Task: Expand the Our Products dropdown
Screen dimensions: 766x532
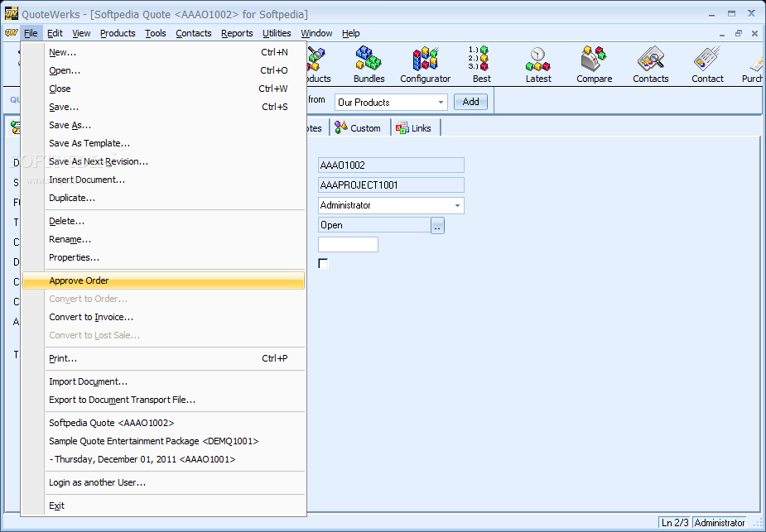Action: click(x=441, y=103)
